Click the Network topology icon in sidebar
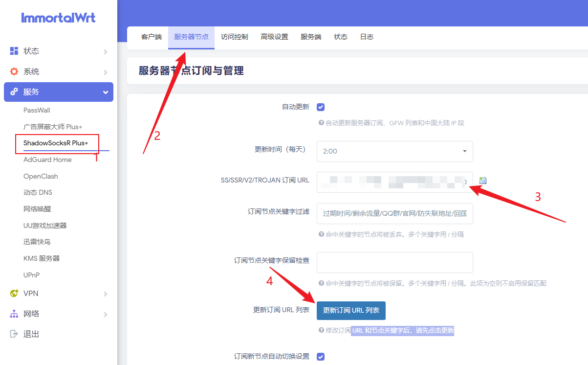Viewport: 588px width, 365px height. point(14,314)
